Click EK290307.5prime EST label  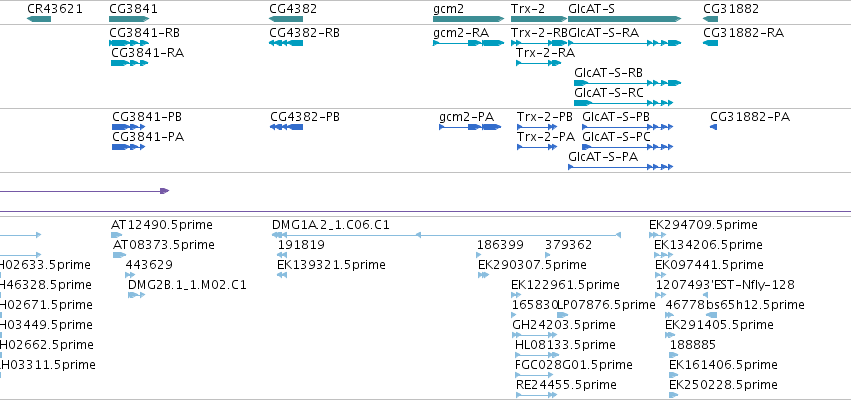click(x=532, y=265)
